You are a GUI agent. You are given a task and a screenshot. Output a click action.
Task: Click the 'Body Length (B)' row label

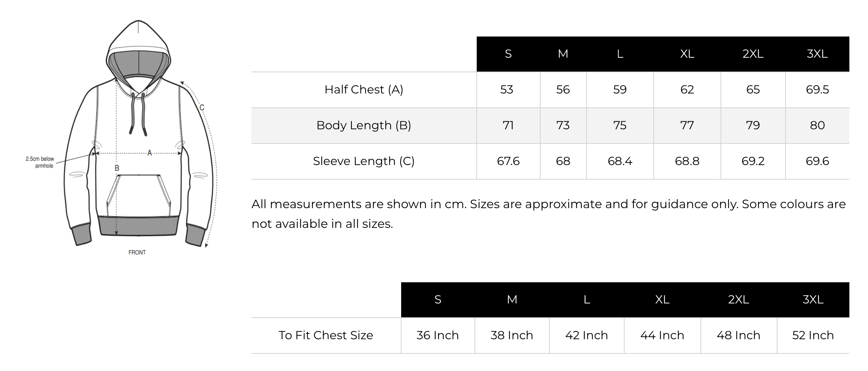[364, 125]
